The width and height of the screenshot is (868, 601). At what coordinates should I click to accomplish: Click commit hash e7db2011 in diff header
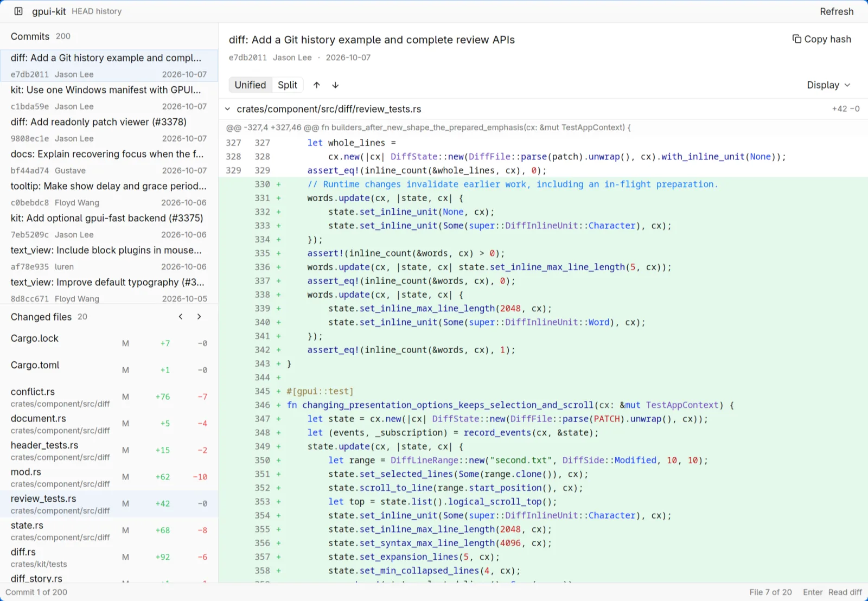tap(247, 57)
